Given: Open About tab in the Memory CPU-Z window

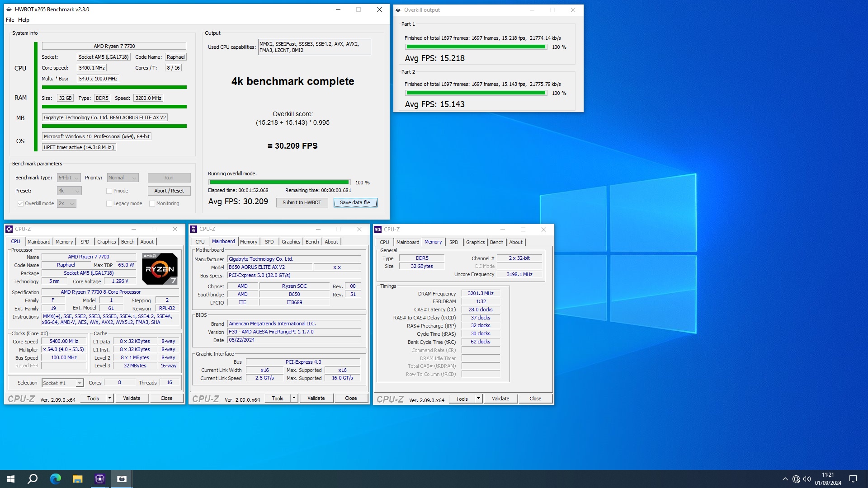Looking at the screenshot, I should [x=516, y=242].
